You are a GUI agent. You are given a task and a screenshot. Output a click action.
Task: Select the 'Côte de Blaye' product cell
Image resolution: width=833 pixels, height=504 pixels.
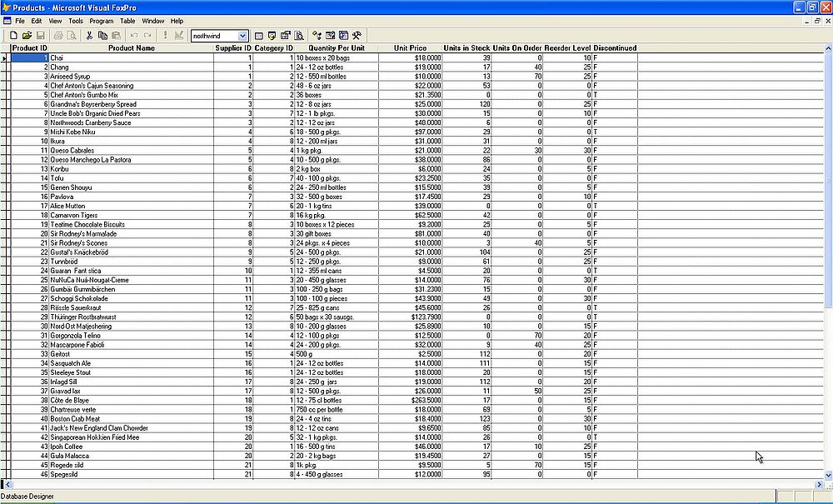tap(132, 401)
